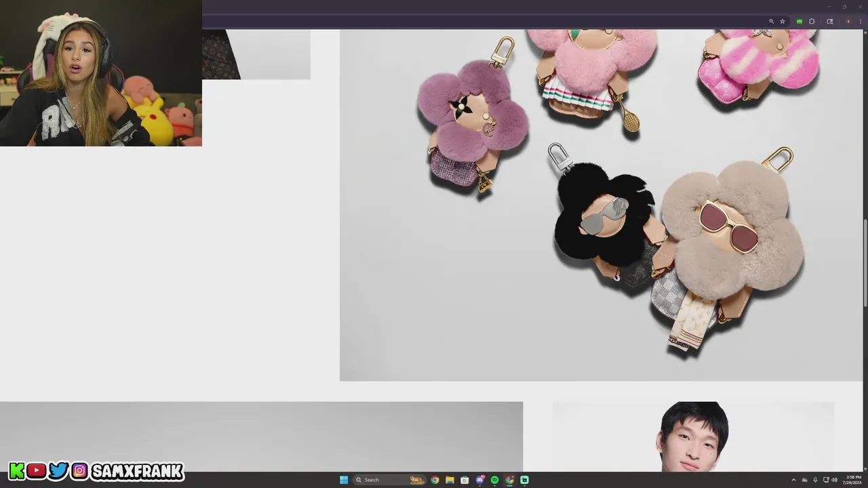The height and width of the screenshot is (488, 868).
Task: Switch to active Chrome window in taskbar
Action: [x=509, y=480]
